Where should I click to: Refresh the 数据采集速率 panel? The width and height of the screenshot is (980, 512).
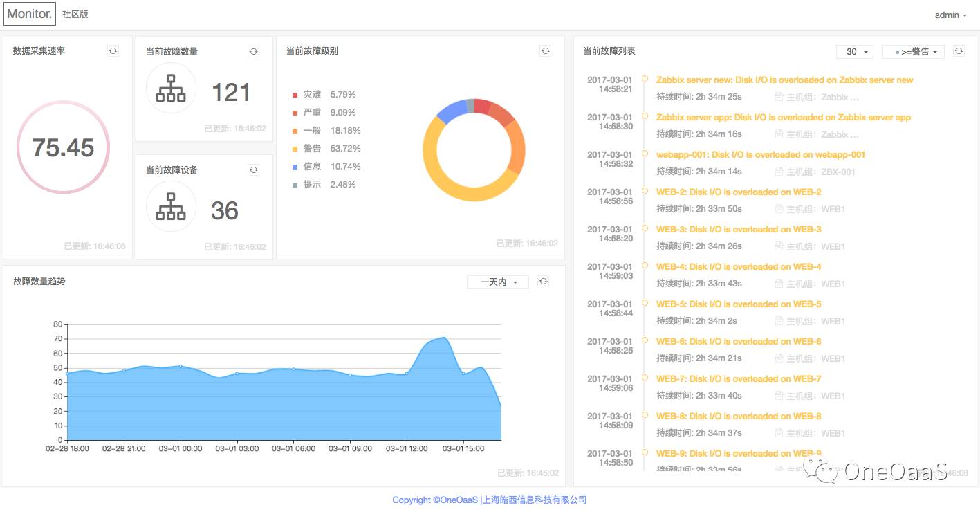(x=113, y=51)
